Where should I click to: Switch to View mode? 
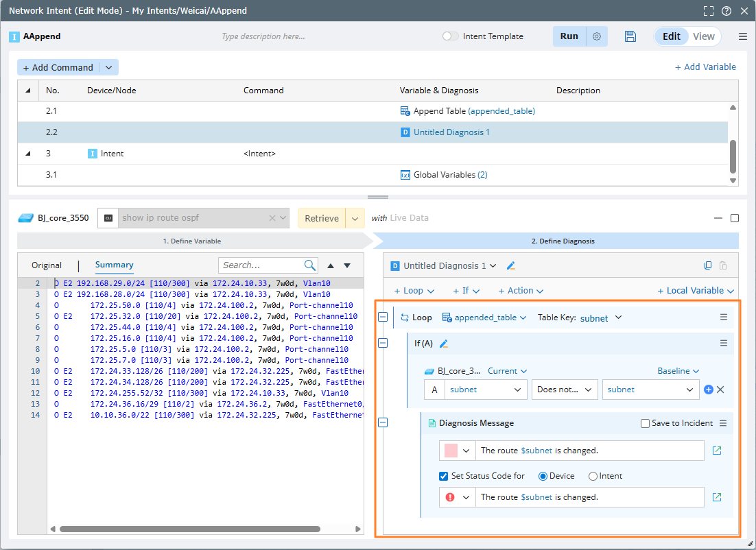(x=703, y=36)
